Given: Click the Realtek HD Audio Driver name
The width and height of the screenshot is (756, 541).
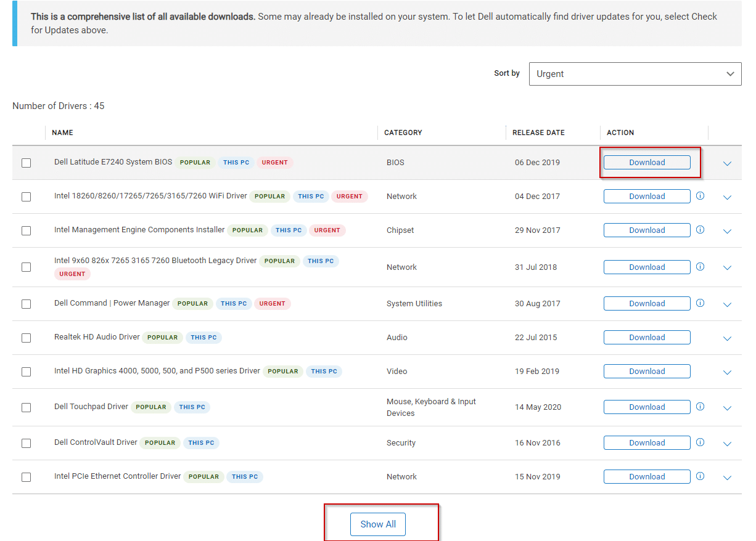Looking at the screenshot, I should [97, 337].
